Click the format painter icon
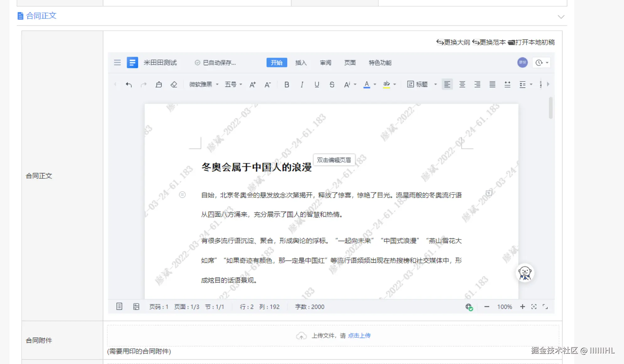The height and width of the screenshot is (364, 624). click(159, 84)
